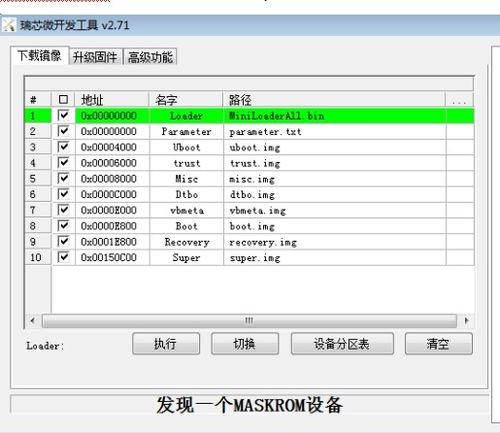Click the 清空 button

coord(439,344)
